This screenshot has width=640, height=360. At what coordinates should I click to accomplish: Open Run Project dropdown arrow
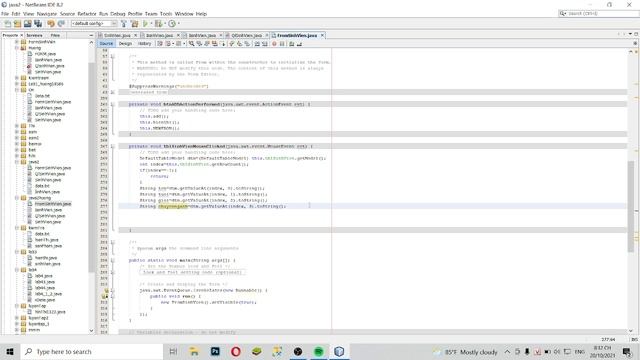[x=151, y=24]
